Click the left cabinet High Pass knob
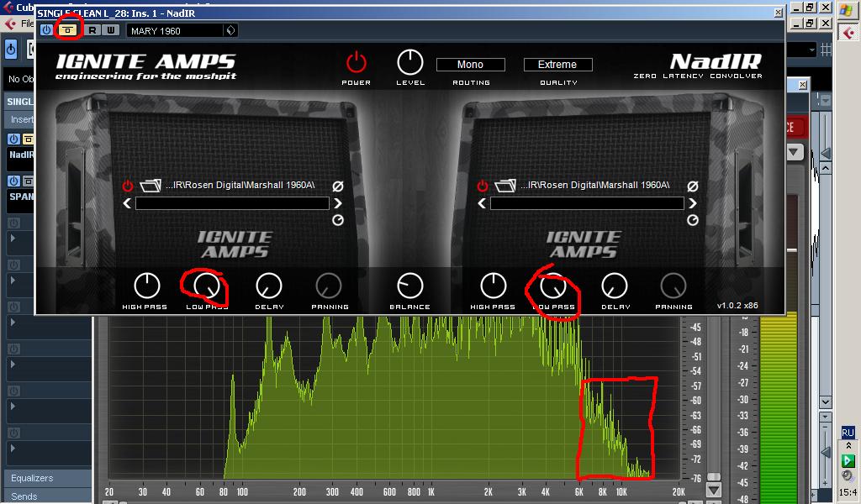Image resolution: width=861 pixels, height=504 pixels. point(146,286)
